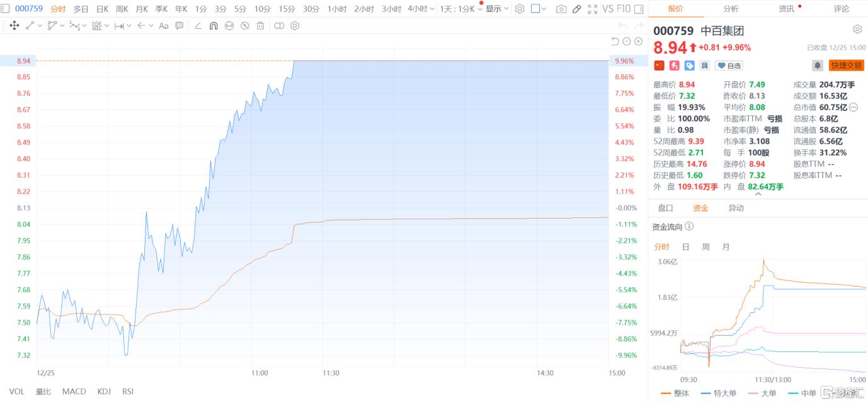The height and width of the screenshot is (403, 868).
Task: Set a price alert with bell icon
Action: (818, 65)
